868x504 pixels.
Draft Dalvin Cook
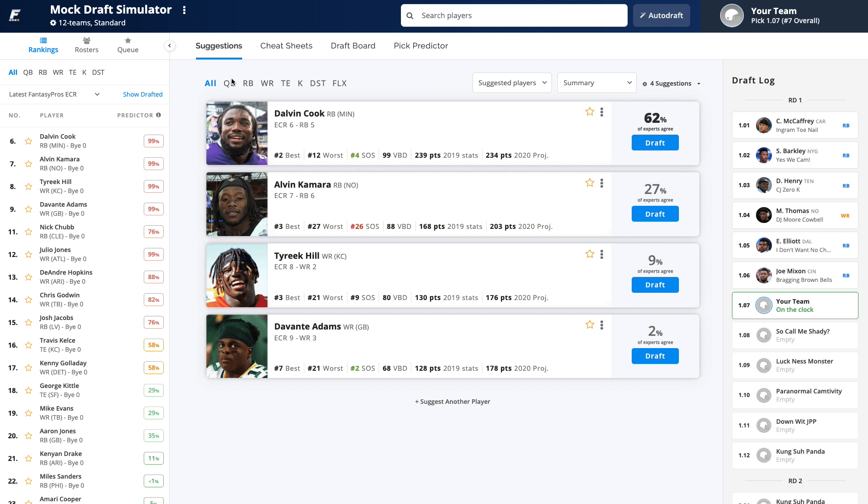[655, 143]
